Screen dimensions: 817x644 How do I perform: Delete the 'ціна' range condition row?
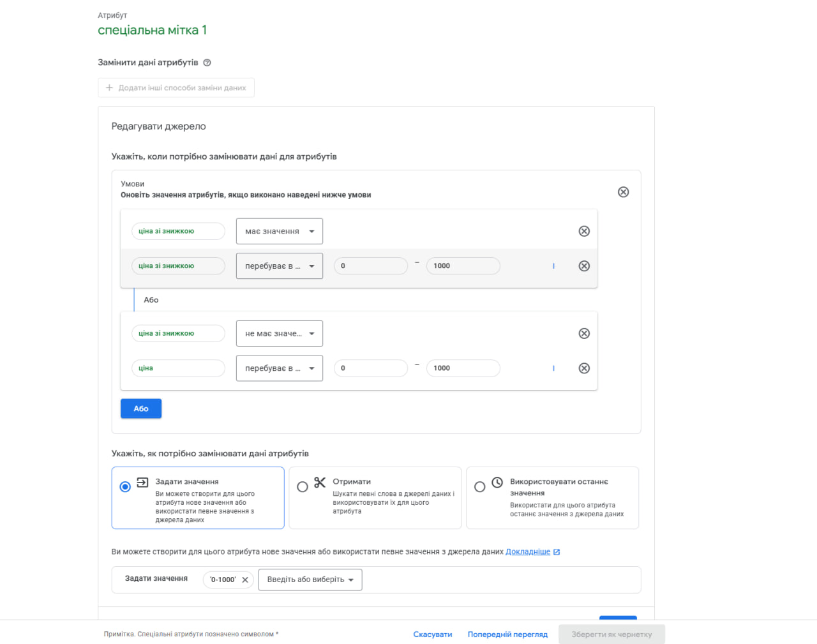point(584,368)
